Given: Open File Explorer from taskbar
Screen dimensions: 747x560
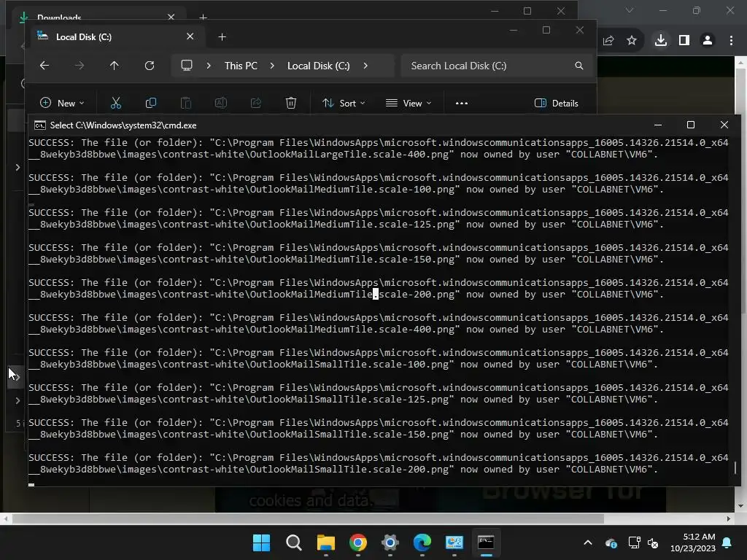Looking at the screenshot, I should (326, 542).
